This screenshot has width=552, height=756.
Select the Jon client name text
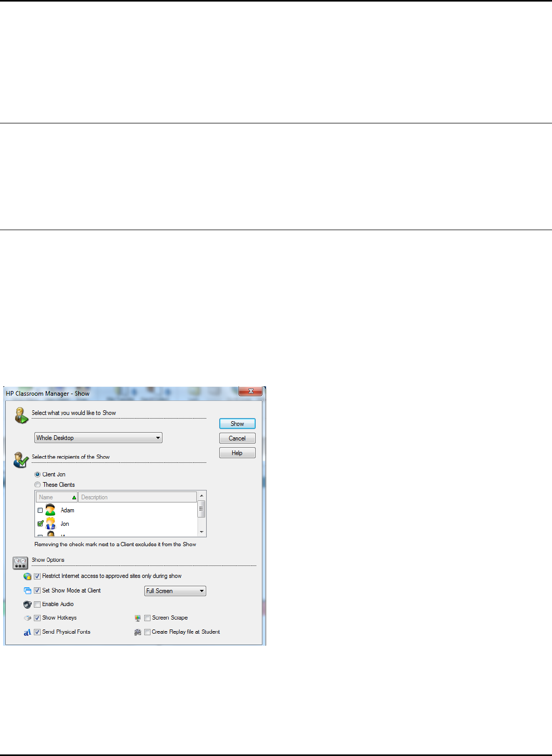(65, 524)
